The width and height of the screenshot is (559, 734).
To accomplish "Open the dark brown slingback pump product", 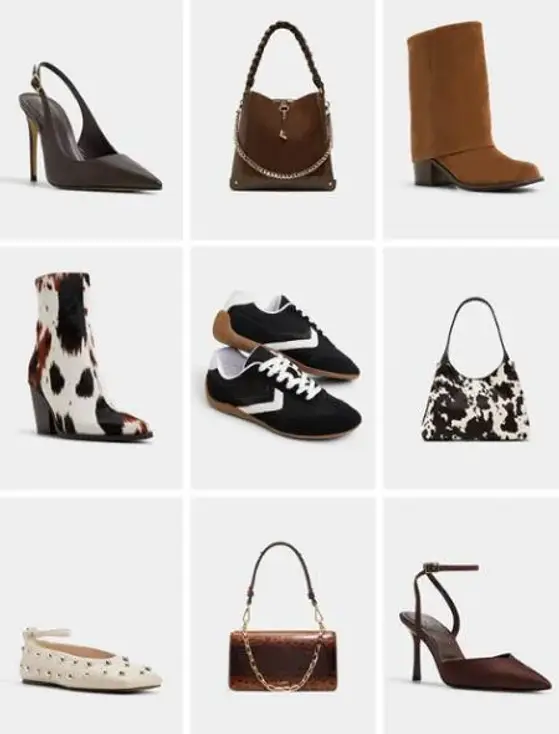I will pyautogui.click(x=90, y=126).
